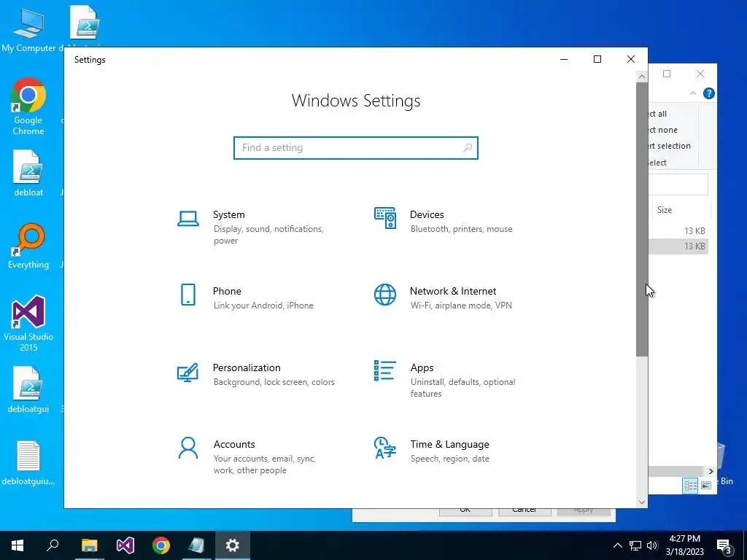Select the debloat PowerShell script on desktop

[28, 174]
